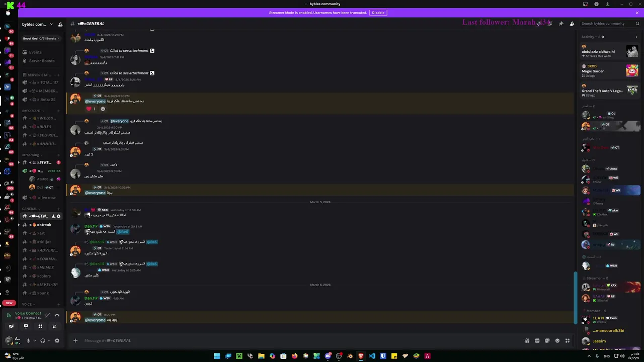The width and height of the screenshot is (644, 362).
Task: Open GENERAL channel settings gear
Action: coord(58,216)
